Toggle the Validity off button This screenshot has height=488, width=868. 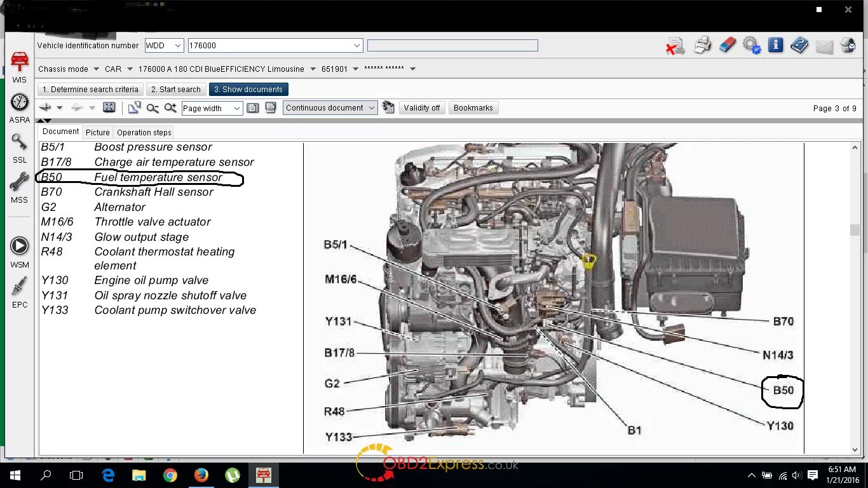422,108
